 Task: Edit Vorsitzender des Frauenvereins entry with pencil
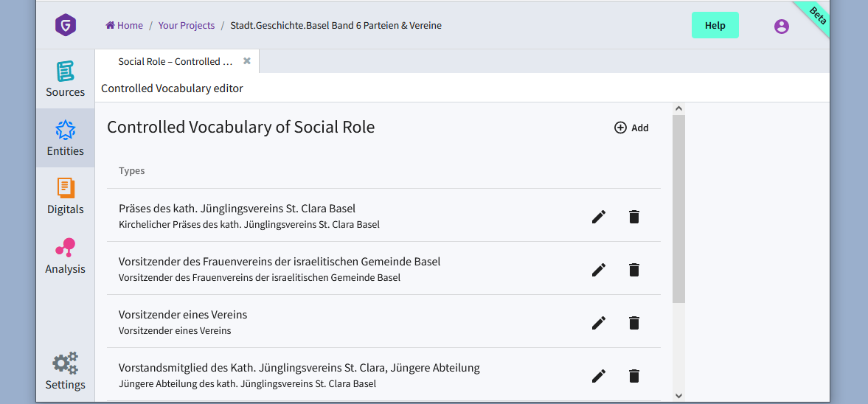pyautogui.click(x=598, y=270)
